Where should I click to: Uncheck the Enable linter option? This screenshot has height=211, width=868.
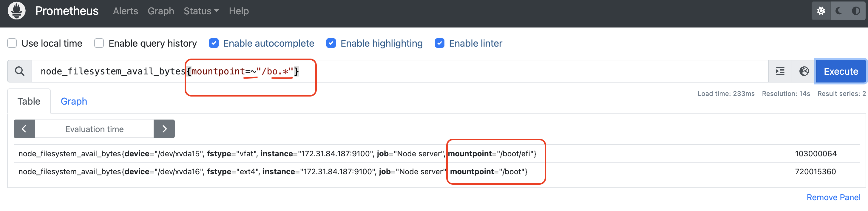click(x=439, y=43)
